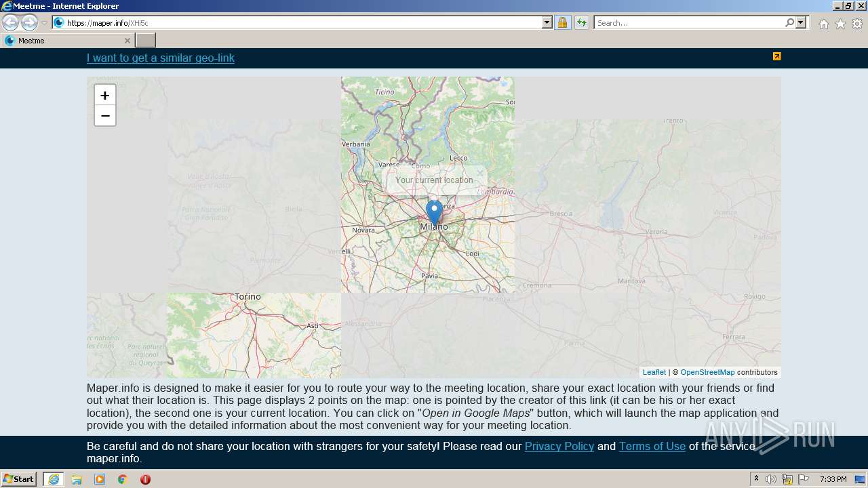Click the "Torino" label on map

247,297
